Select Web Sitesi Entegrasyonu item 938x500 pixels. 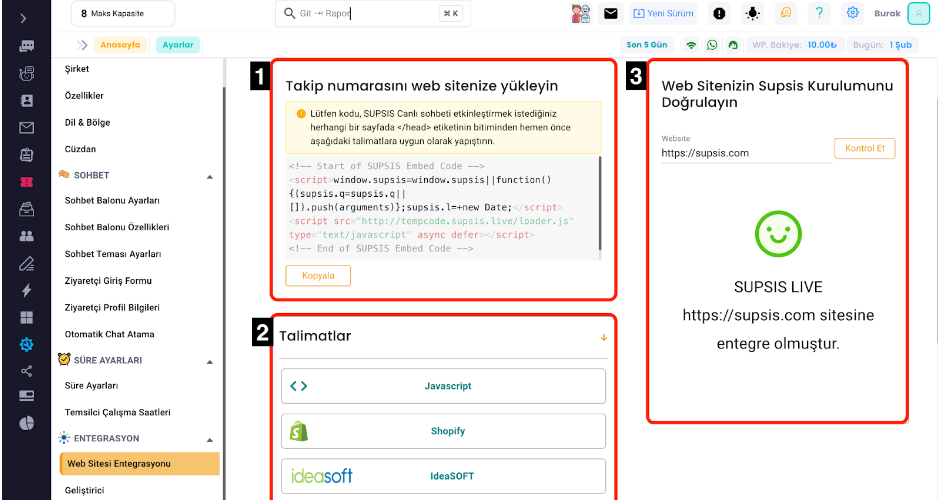click(x=139, y=464)
